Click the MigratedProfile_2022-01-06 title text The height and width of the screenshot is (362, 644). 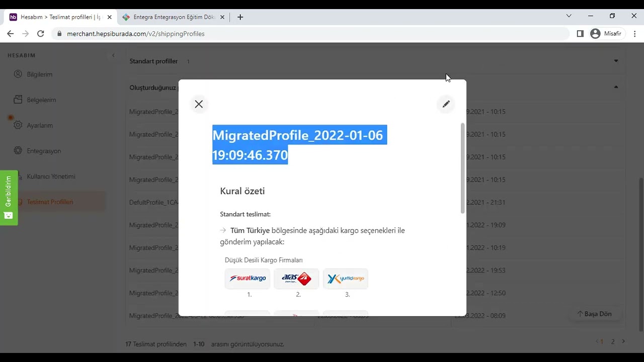click(299, 145)
